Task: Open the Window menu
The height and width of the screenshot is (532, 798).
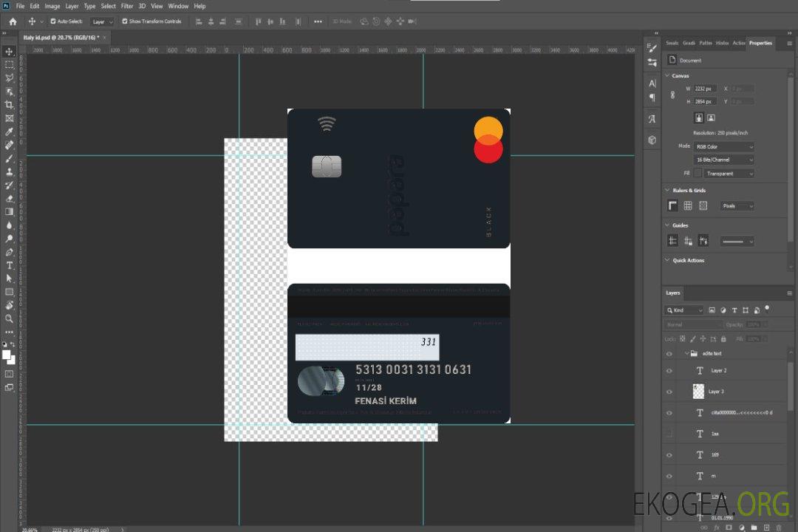Action: (x=178, y=6)
